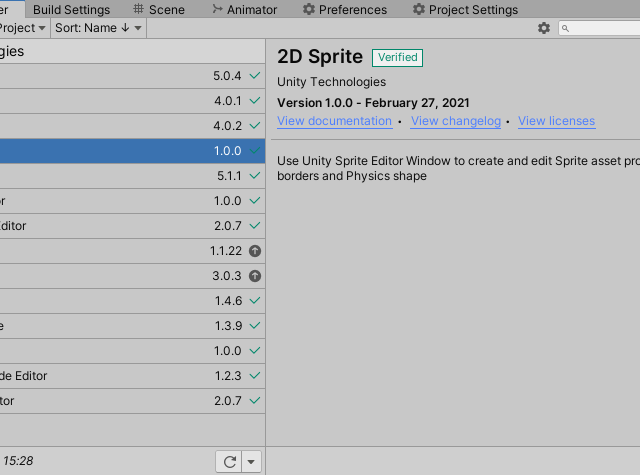Select the highlighted 1.0.0 package row

tap(132, 151)
